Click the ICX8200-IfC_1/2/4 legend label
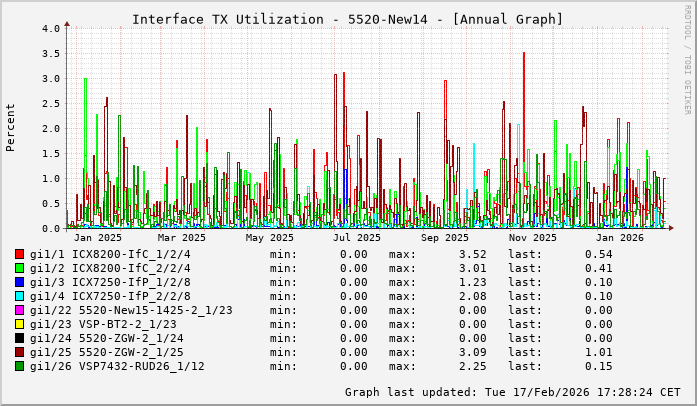This screenshot has height=406, width=697. 130,254
